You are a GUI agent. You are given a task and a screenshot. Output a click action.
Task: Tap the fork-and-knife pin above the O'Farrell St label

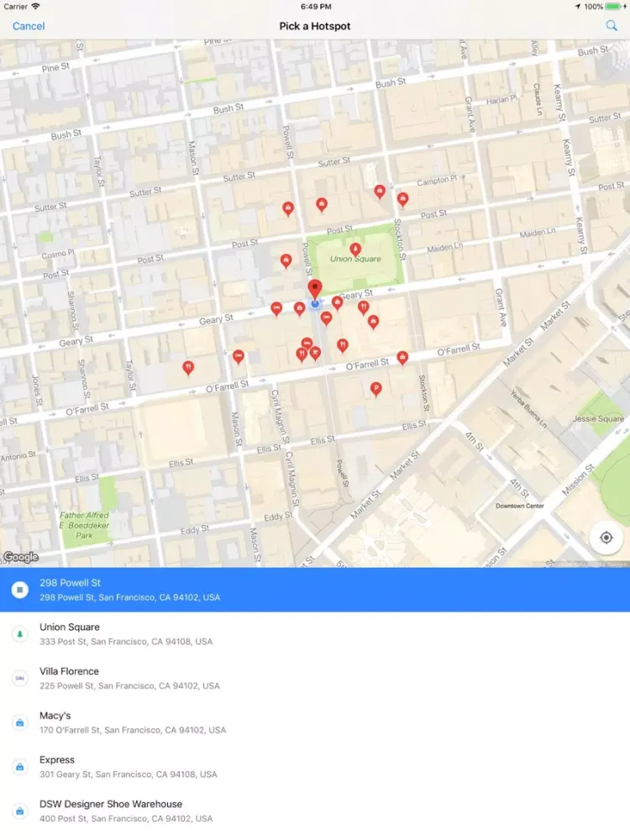click(x=343, y=345)
